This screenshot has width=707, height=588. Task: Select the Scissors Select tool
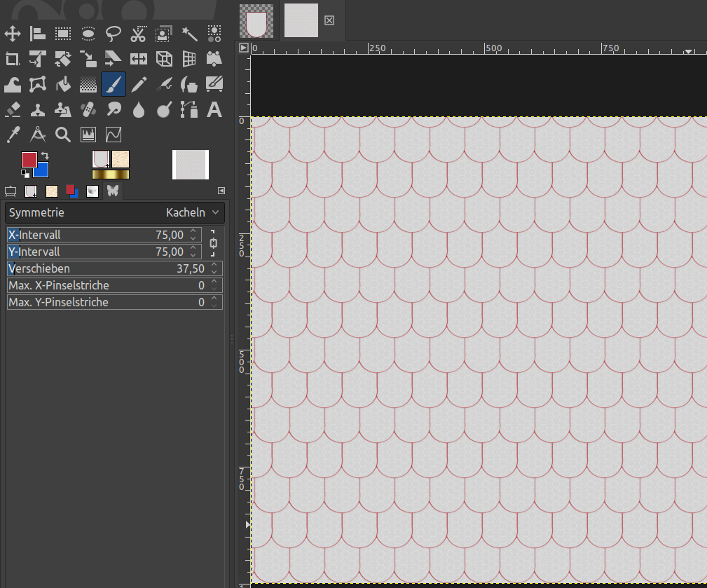click(x=138, y=33)
